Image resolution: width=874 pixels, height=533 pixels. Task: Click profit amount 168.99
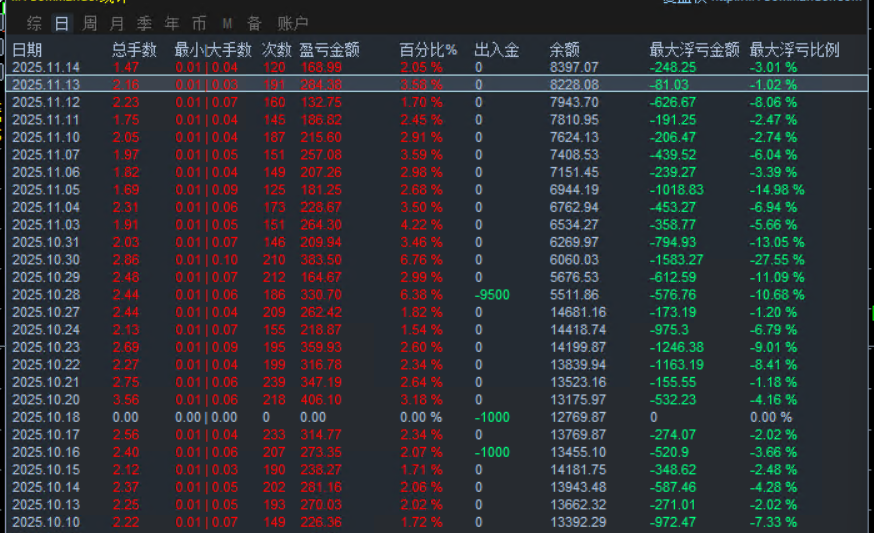point(321,67)
